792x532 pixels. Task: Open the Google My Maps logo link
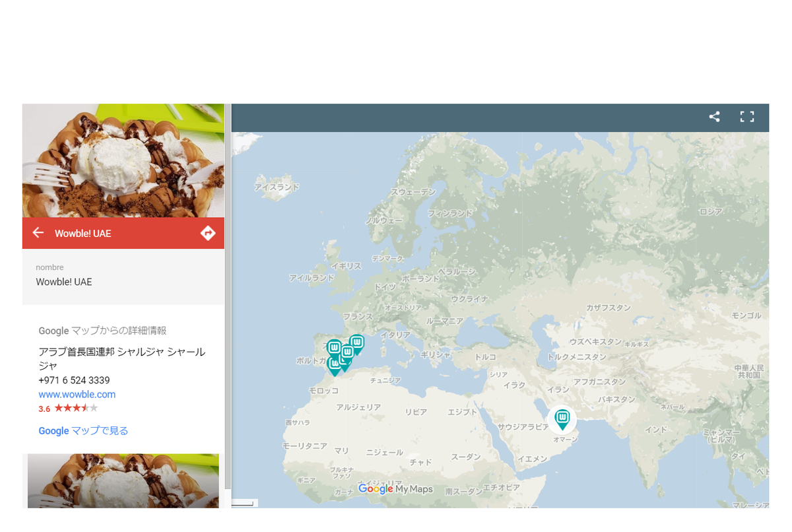[x=395, y=489]
